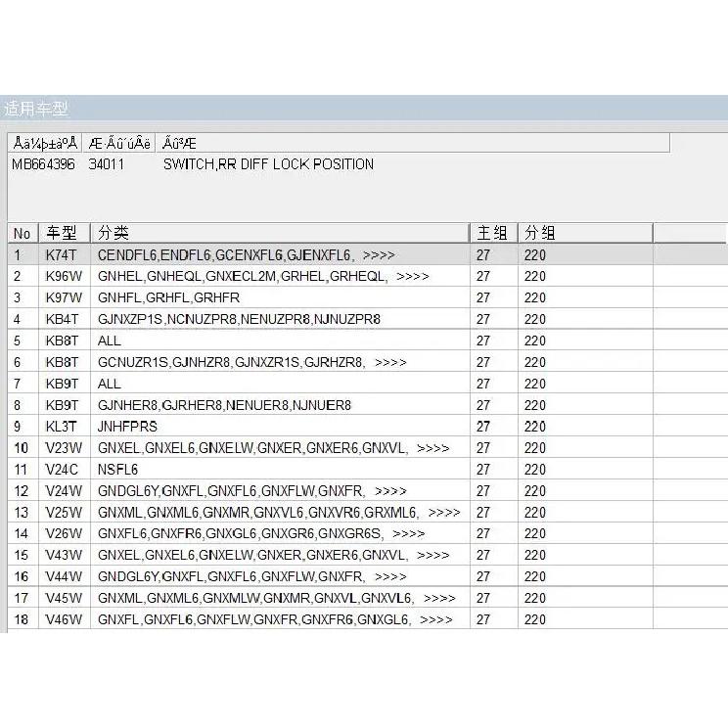Select SWITCH,RR DIFF LOCK POSITION description

[x=268, y=164]
